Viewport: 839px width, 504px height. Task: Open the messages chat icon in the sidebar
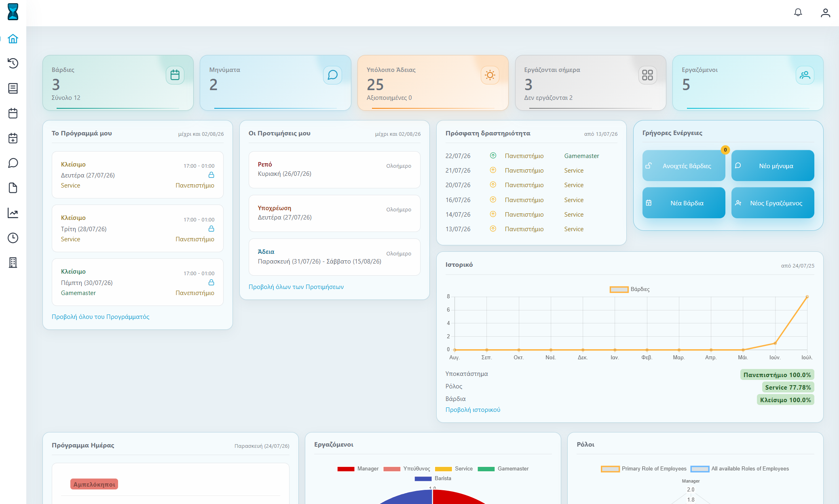coord(13,163)
